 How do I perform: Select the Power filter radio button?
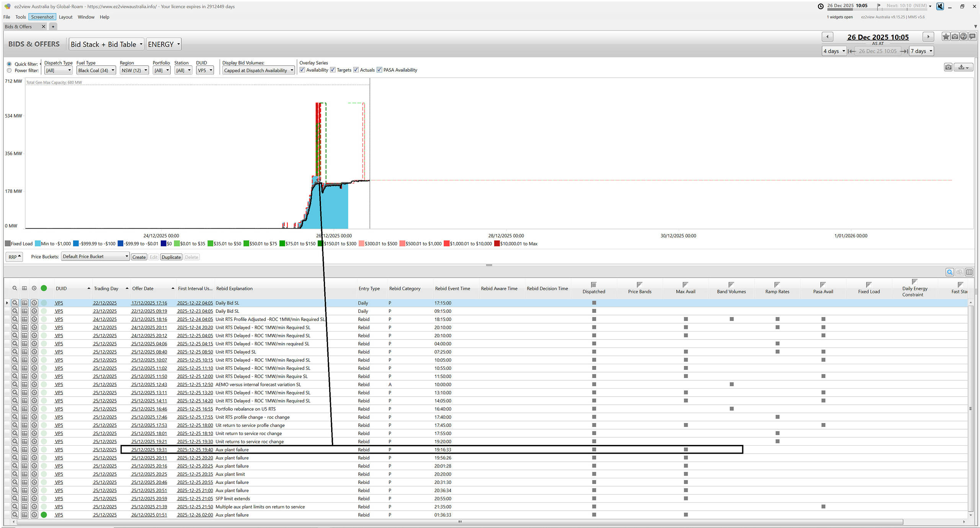coord(9,70)
